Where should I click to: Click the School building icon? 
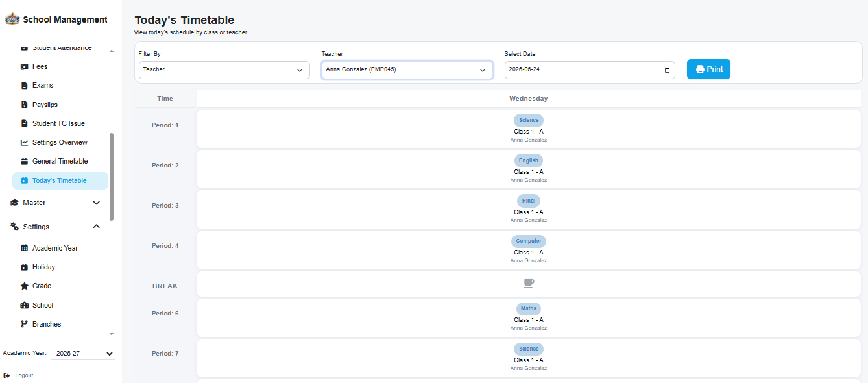click(24, 305)
